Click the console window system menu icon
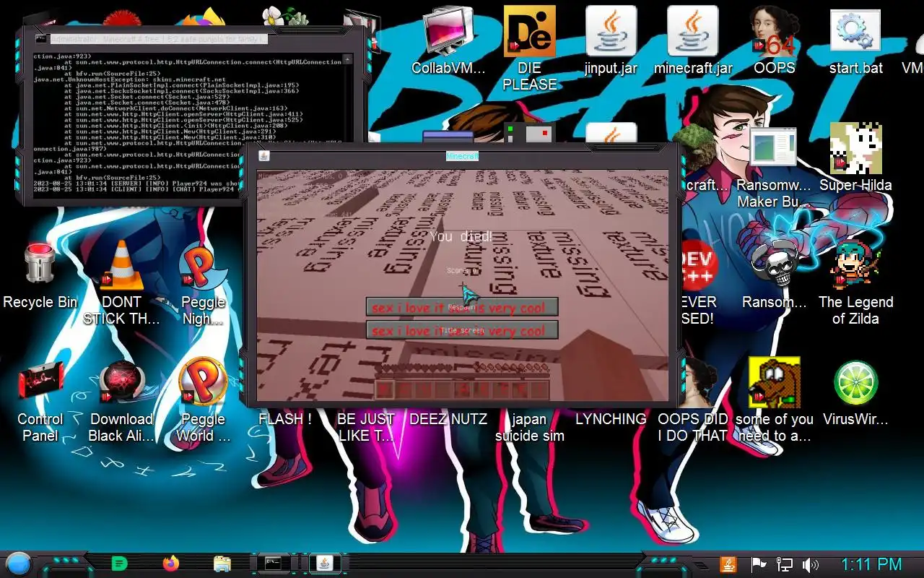The width and height of the screenshot is (924, 578). (x=41, y=38)
